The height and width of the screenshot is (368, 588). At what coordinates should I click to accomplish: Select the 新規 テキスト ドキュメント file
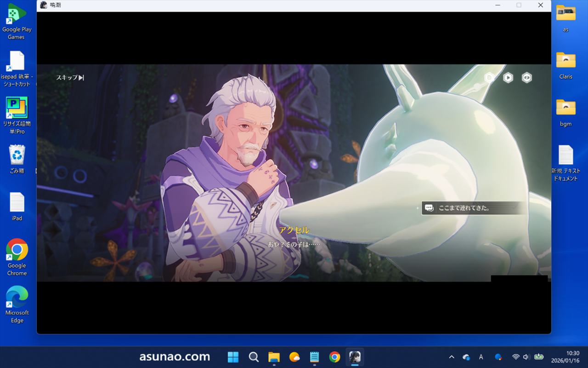[x=565, y=162]
